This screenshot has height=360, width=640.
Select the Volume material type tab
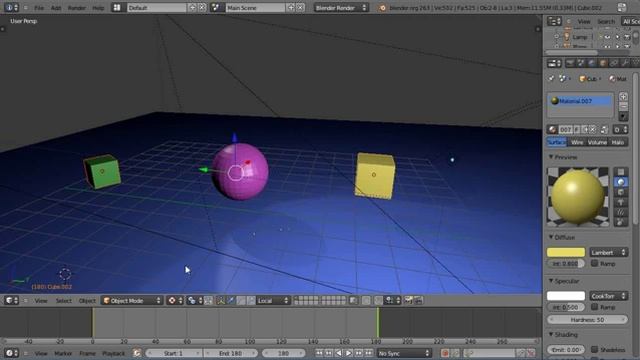click(x=597, y=142)
